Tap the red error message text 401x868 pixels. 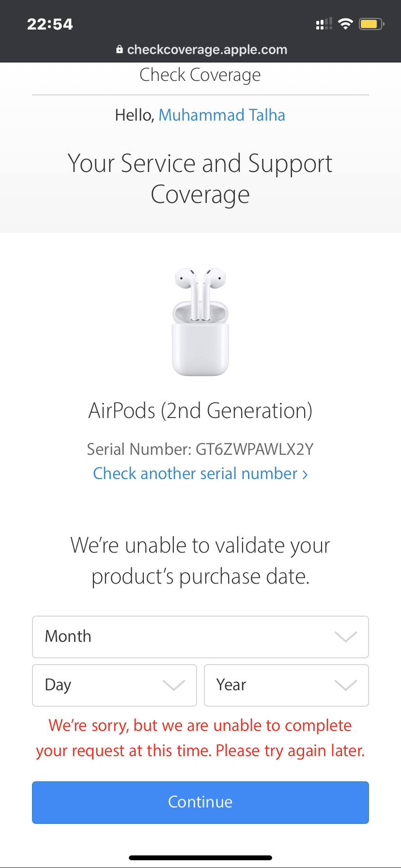200,738
